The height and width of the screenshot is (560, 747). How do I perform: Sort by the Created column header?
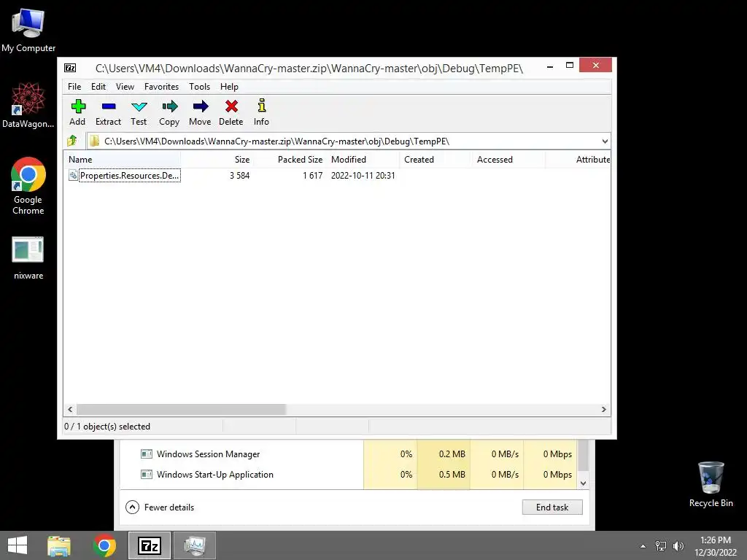click(436, 160)
